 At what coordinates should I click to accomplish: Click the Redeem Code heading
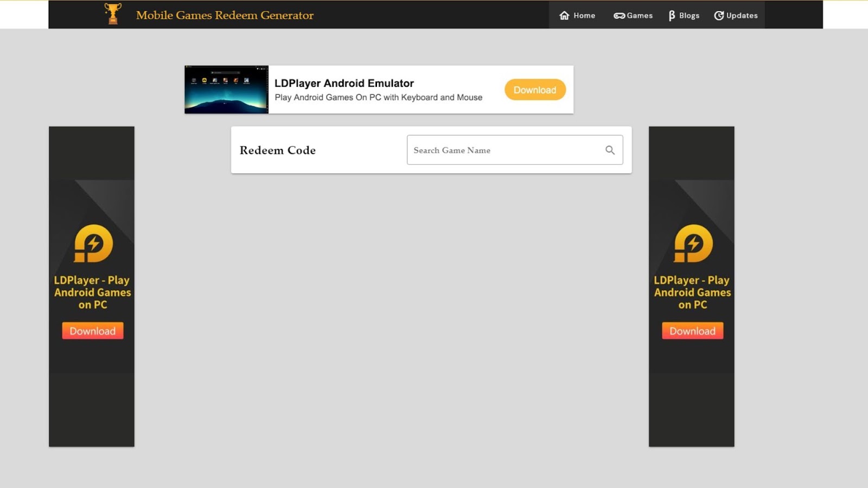[278, 150]
